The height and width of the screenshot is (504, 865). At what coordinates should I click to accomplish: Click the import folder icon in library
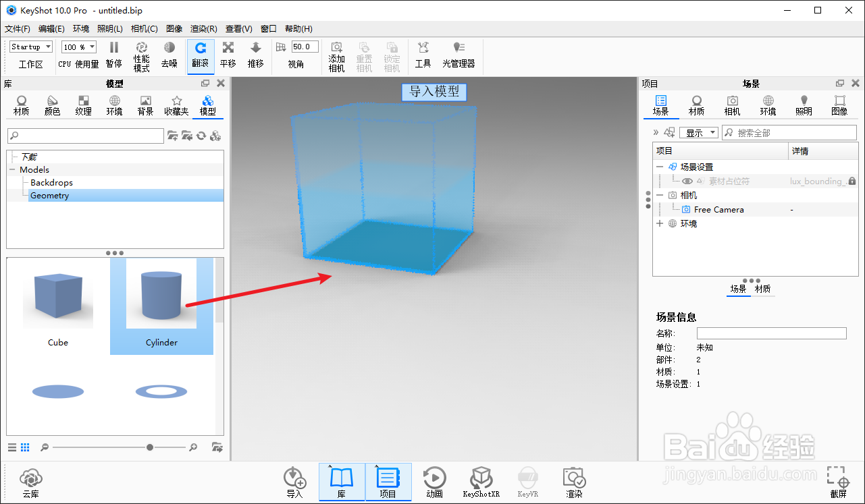[187, 136]
